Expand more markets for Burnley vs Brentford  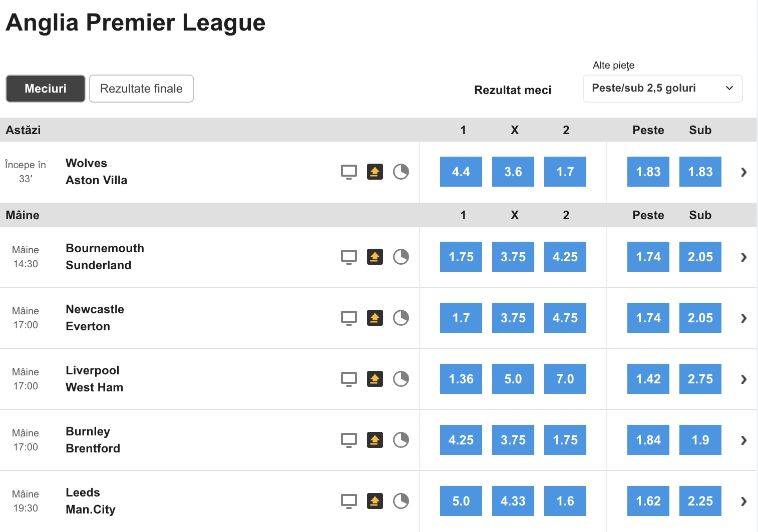(x=743, y=440)
